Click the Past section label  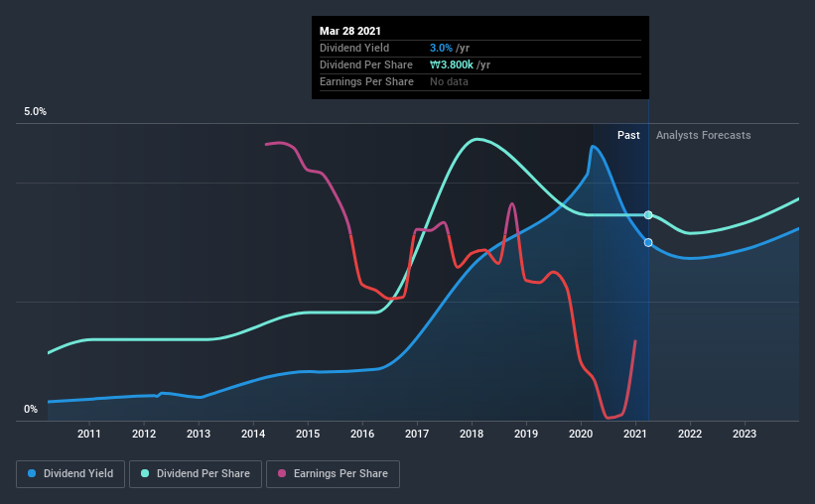(628, 135)
